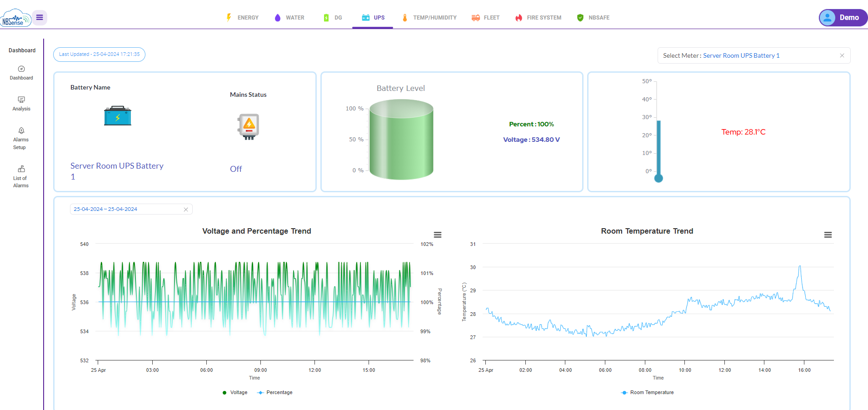Viewport: 868px width, 410px height.
Task: Click the Room Temperature Trend title
Action: click(647, 231)
